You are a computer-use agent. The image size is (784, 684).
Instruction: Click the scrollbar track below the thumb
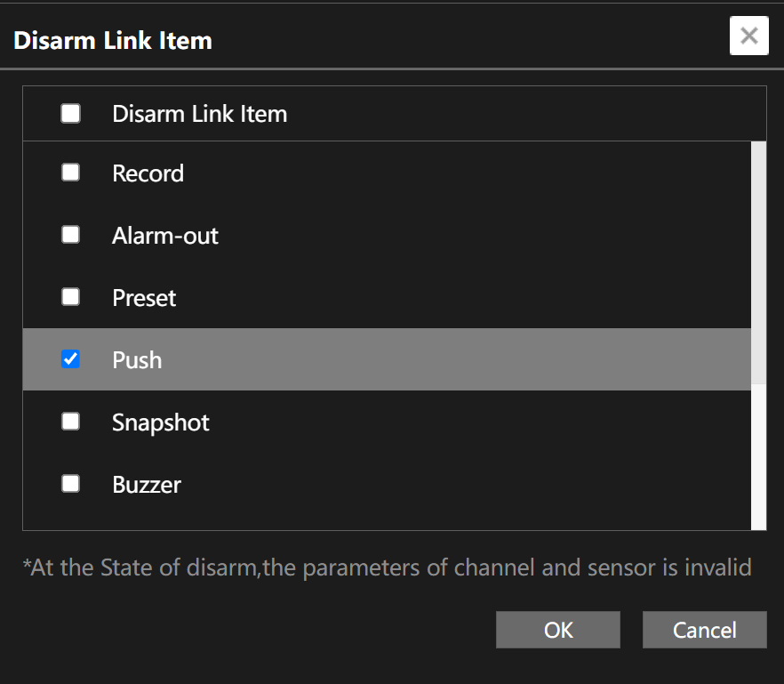coord(758,457)
